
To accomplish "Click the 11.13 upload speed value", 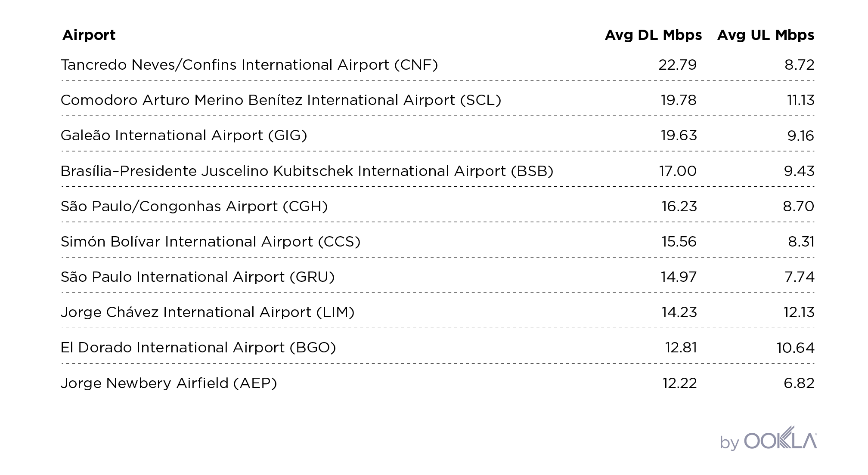I will click(x=801, y=100).
